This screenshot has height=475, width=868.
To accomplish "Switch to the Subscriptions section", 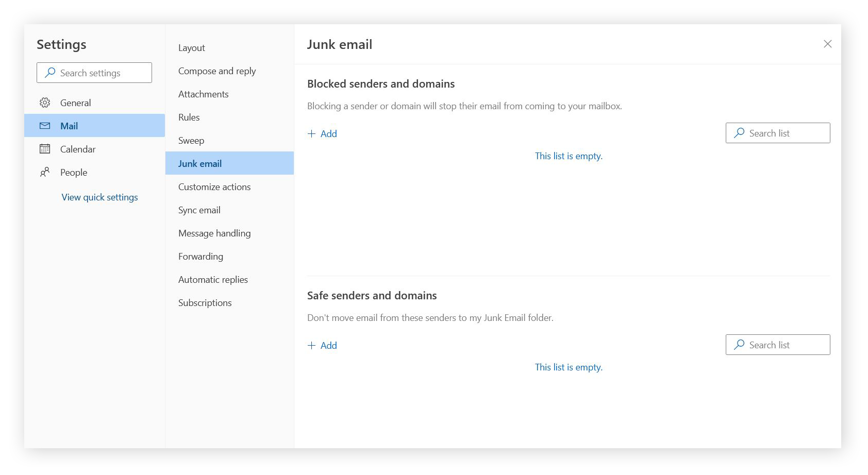I will [x=205, y=302].
